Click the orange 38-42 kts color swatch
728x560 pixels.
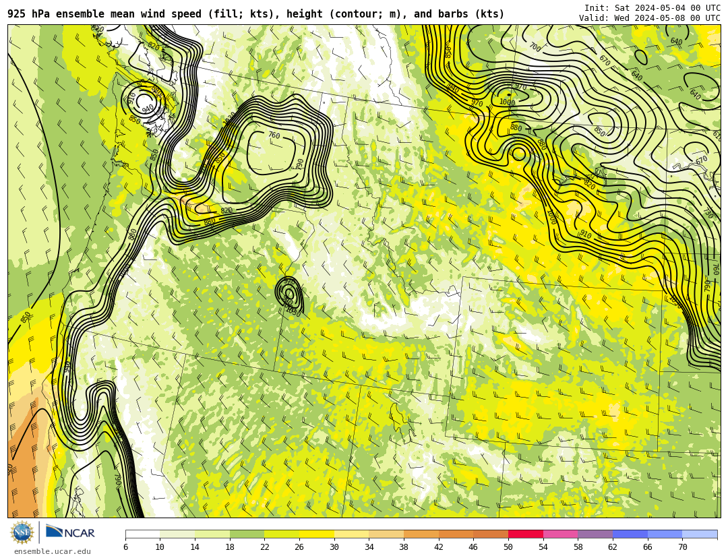tap(421, 534)
